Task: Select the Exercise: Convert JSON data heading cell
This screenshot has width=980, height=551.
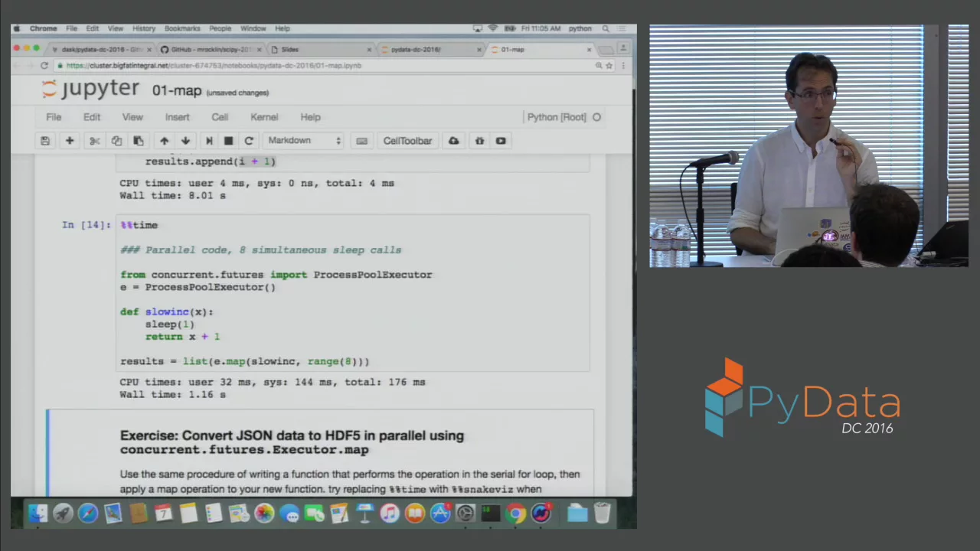Action: pyautogui.click(x=292, y=442)
